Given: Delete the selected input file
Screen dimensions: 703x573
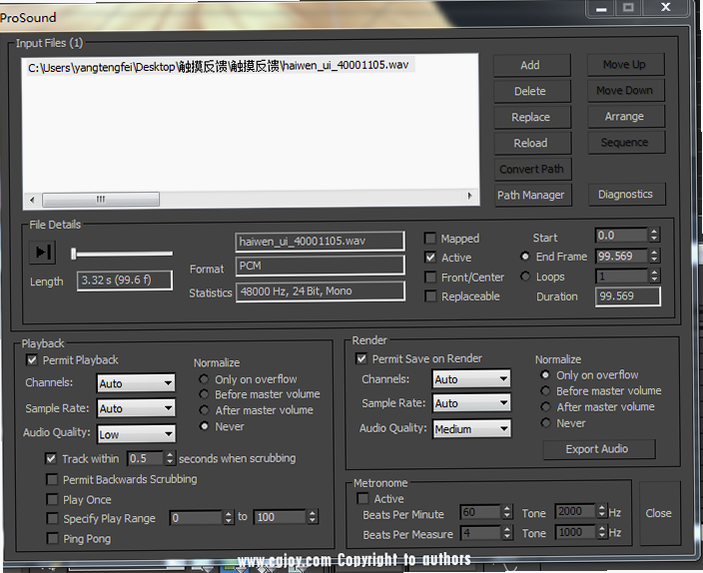Looking at the screenshot, I should [x=532, y=91].
